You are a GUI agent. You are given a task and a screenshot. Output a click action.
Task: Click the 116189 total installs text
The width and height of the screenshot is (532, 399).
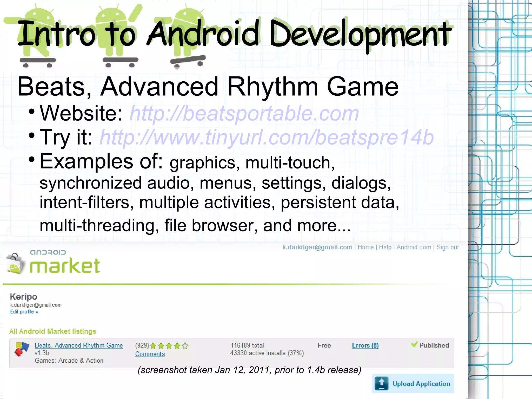click(x=247, y=345)
